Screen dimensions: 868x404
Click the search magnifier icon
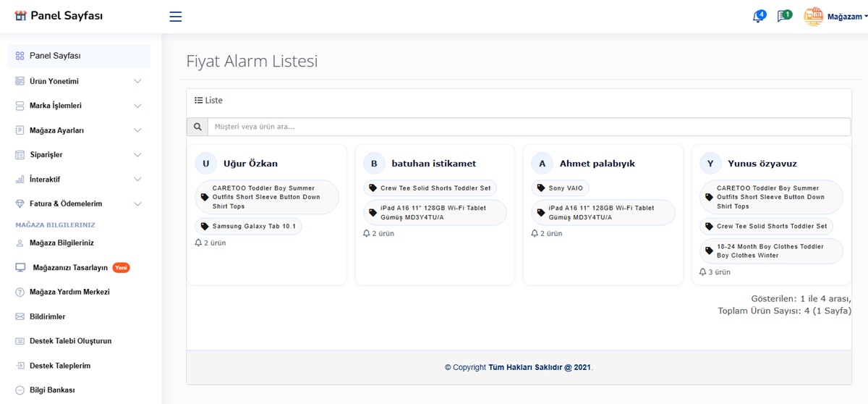pyautogui.click(x=197, y=127)
